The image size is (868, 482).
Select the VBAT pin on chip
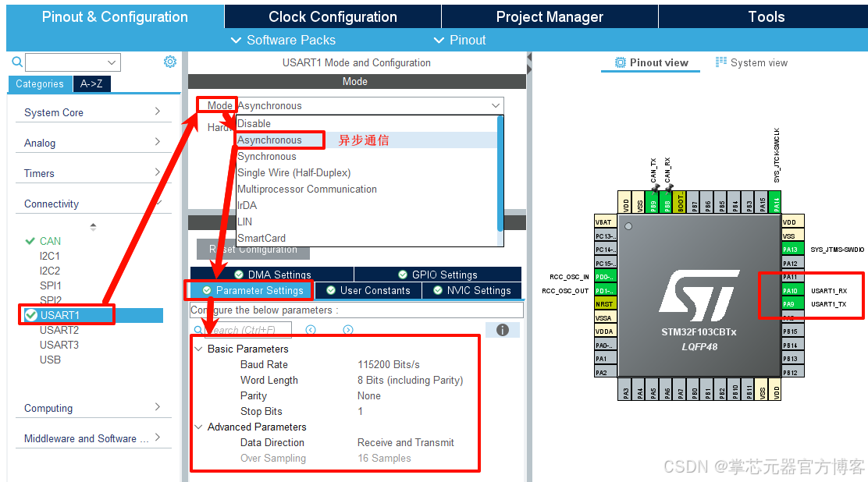click(605, 222)
